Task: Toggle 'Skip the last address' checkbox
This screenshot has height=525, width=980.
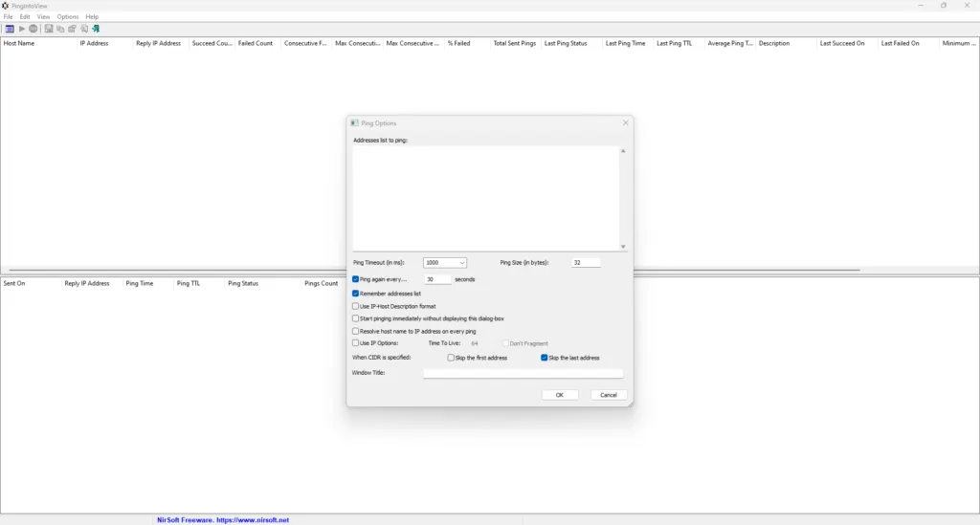Action: click(545, 358)
